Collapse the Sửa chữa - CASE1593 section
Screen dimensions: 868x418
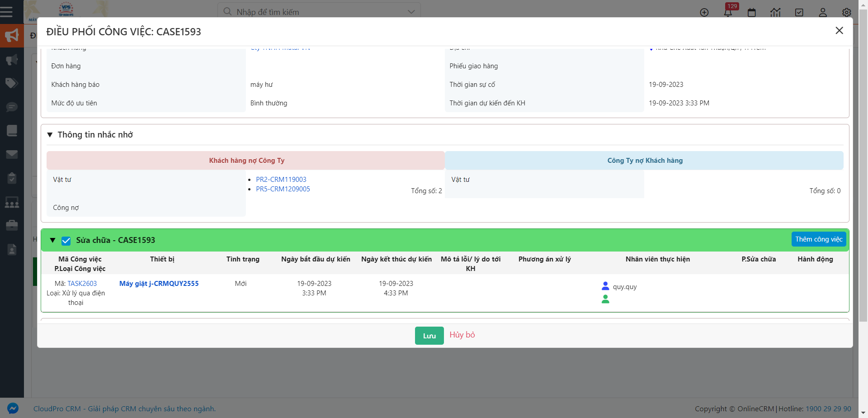pos(52,240)
